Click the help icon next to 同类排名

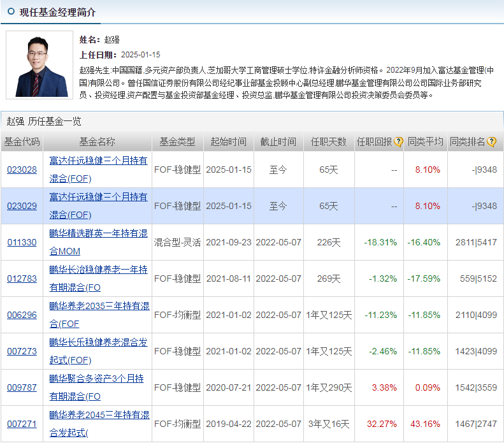[491, 141]
